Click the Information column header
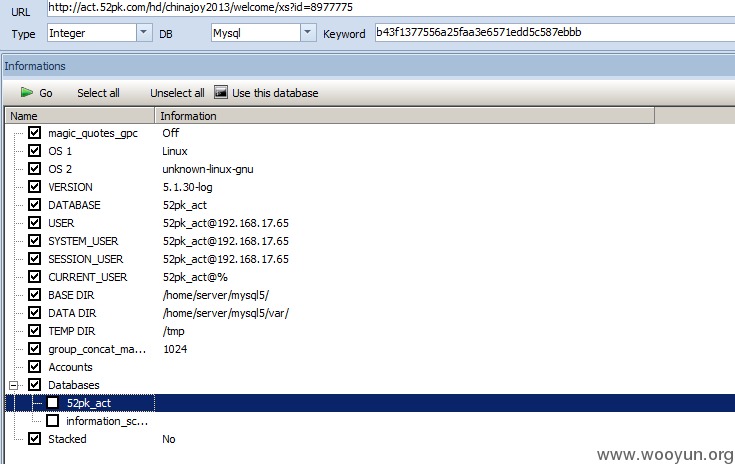The height and width of the screenshot is (464, 735). pos(405,116)
